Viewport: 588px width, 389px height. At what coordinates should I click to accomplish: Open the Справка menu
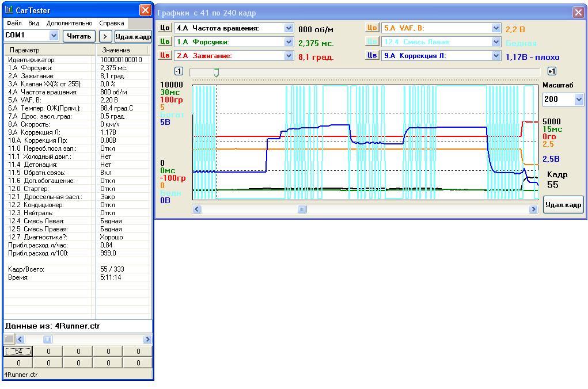point(111,23)
